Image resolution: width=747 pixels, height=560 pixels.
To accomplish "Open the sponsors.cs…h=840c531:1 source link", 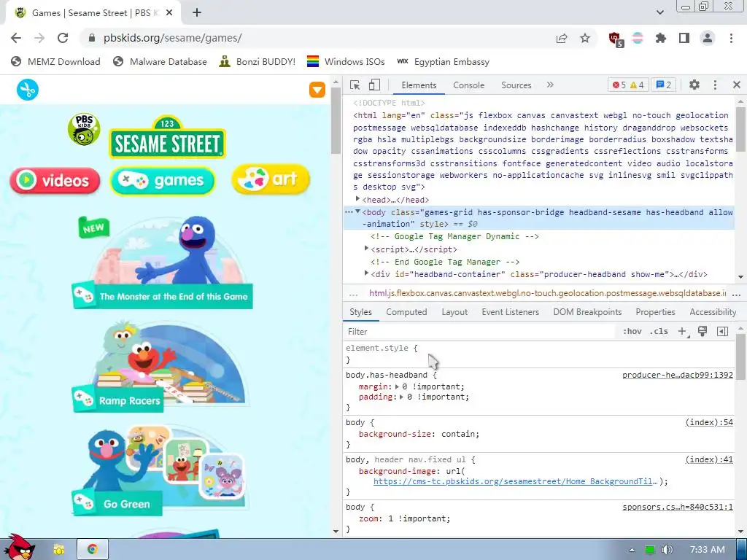I will (x=678, y=507).
